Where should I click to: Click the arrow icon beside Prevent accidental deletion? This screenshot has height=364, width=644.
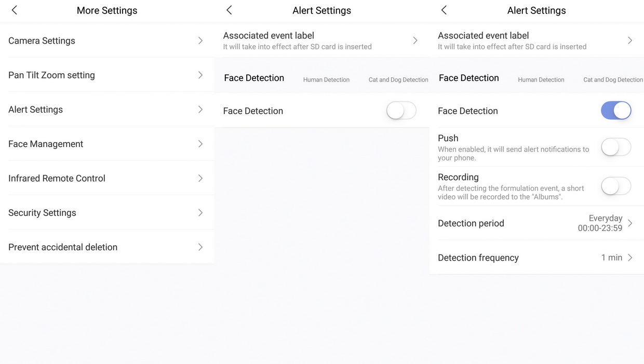(x=200, y=247)
